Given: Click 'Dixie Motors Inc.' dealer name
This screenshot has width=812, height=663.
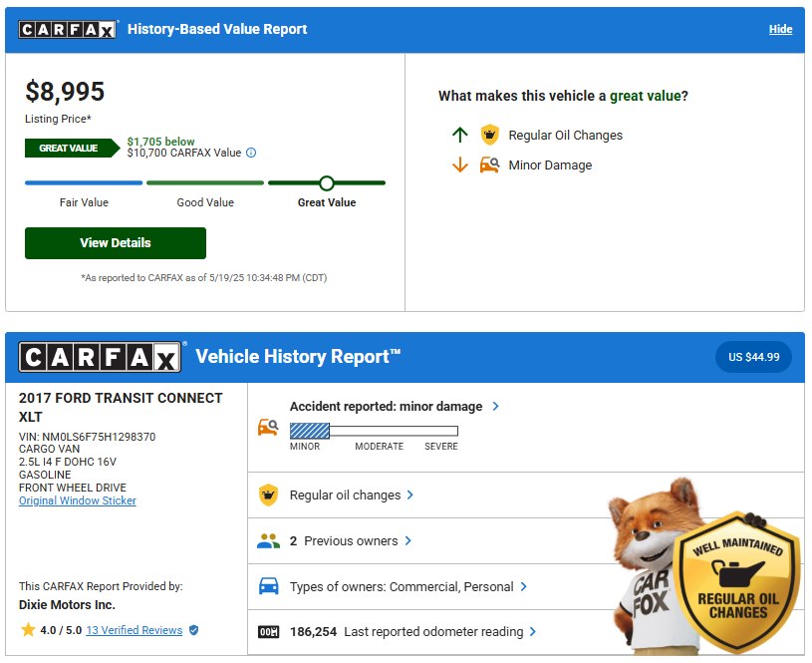Looking at the screenshot, I should tap(67, 605).
